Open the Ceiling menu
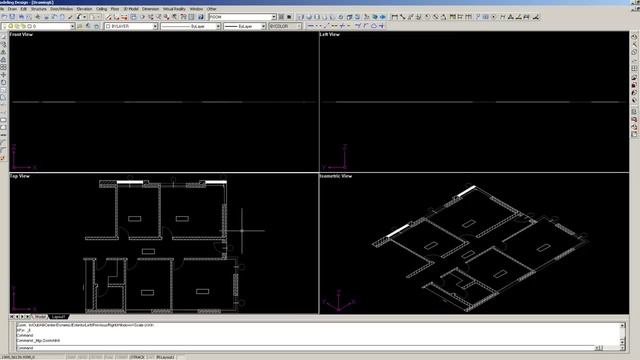The height and width of the screenshot is (360, 640). [x=101, y=9]
